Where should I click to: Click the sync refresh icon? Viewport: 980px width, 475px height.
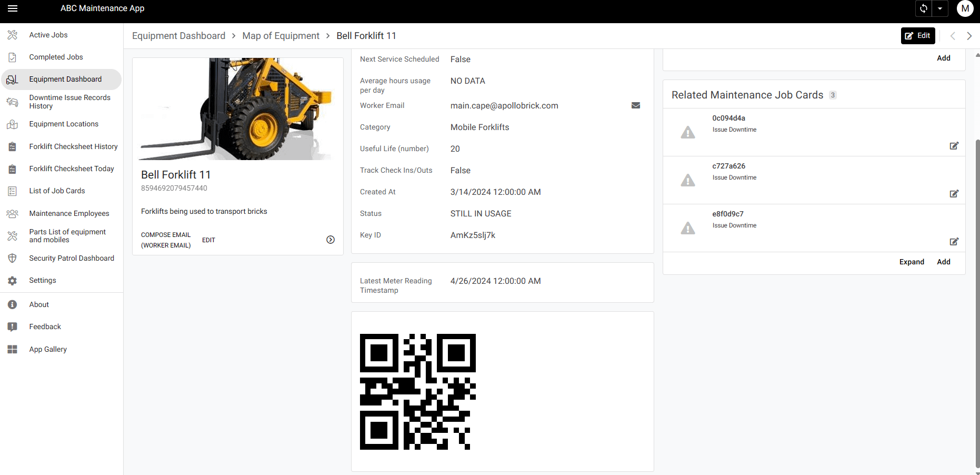coord(924,8)
